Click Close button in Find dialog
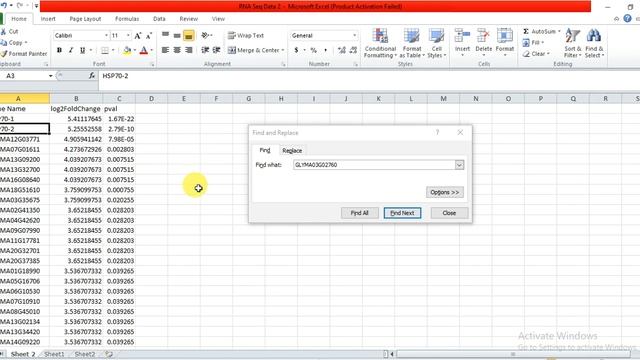The width and height of the screenshot is (640, 360). pyautogui.click(x=449, y=213)
